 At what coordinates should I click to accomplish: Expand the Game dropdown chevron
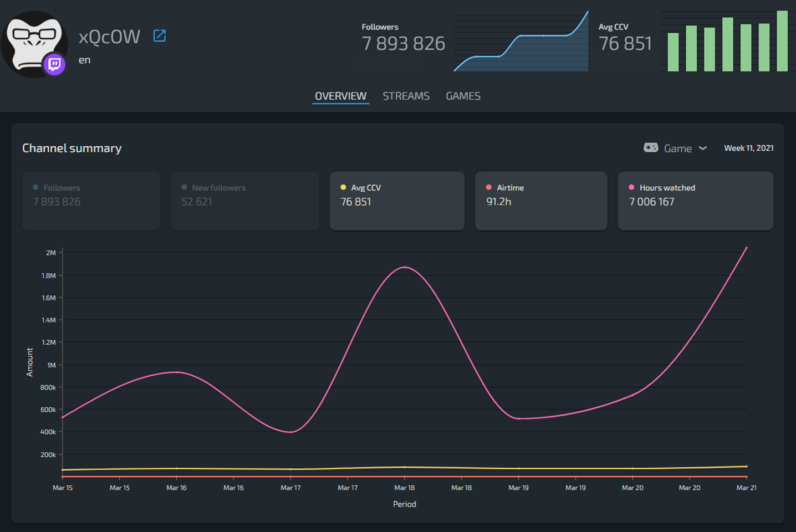click(x=703, y=148)
